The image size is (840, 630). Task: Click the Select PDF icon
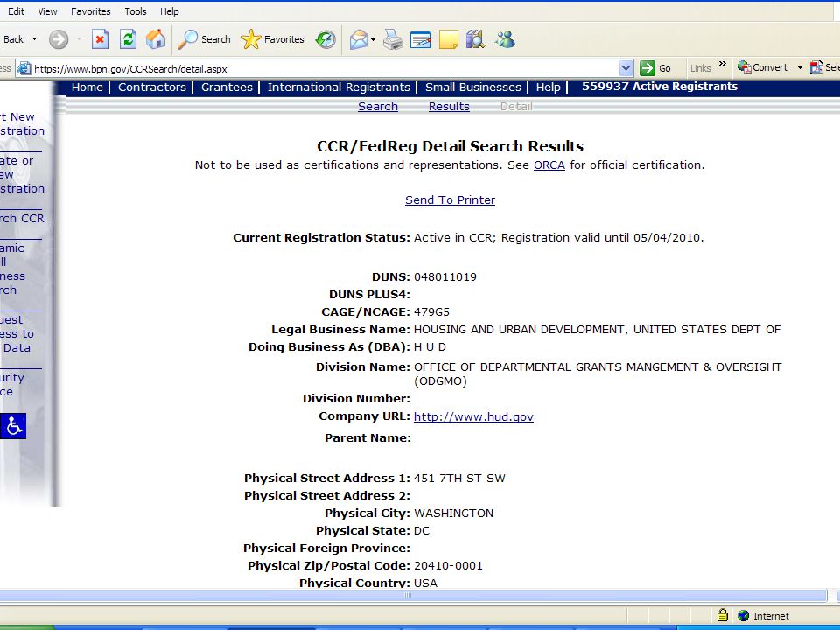point(816,67)
